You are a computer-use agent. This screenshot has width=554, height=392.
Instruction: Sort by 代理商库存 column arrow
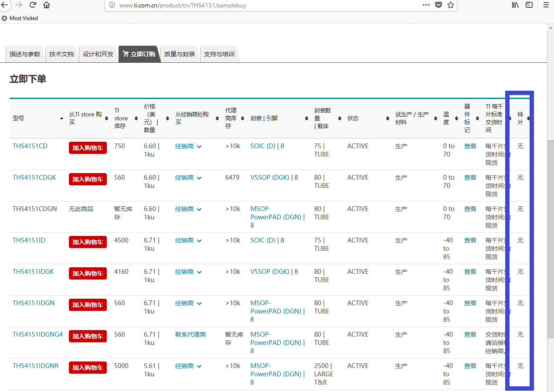click(x=243, y=119)
